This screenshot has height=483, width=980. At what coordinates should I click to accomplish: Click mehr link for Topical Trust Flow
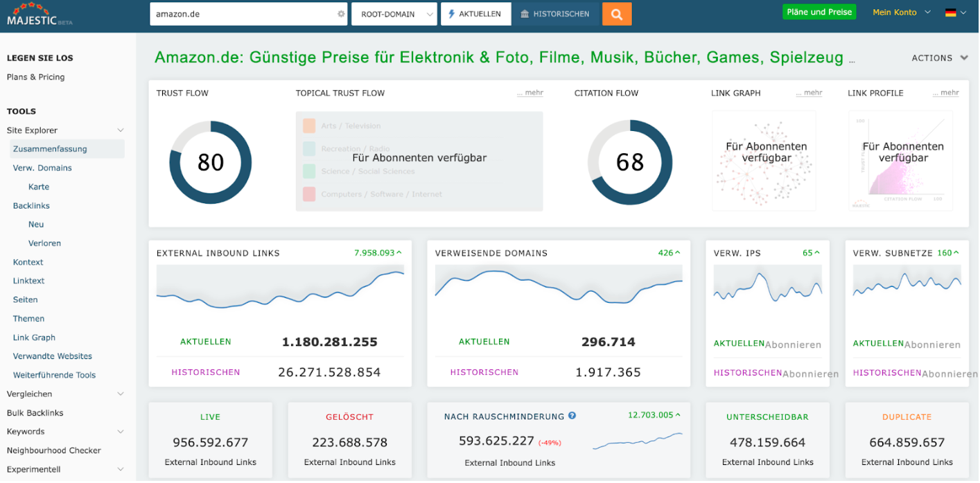[x=530, y=93]
